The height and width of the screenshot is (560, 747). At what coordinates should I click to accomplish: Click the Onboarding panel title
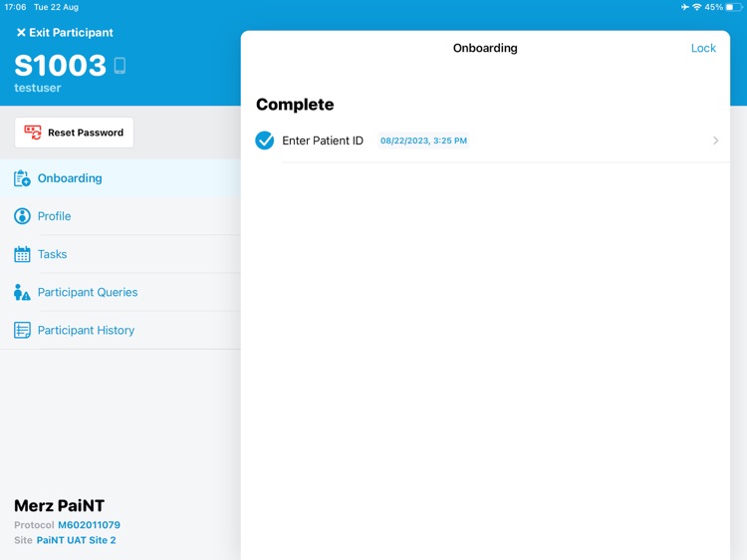(x=485, y=48)
